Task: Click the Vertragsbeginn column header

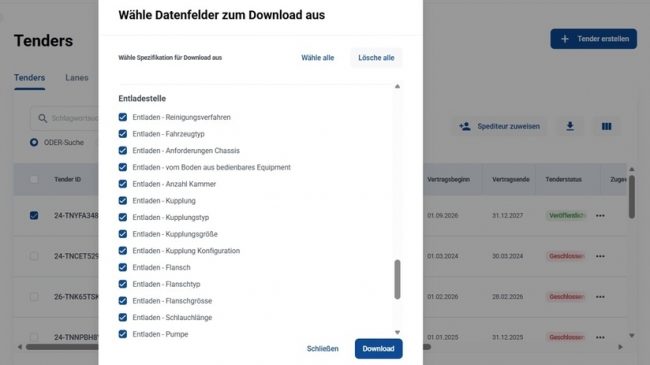Action: [448, 179]
